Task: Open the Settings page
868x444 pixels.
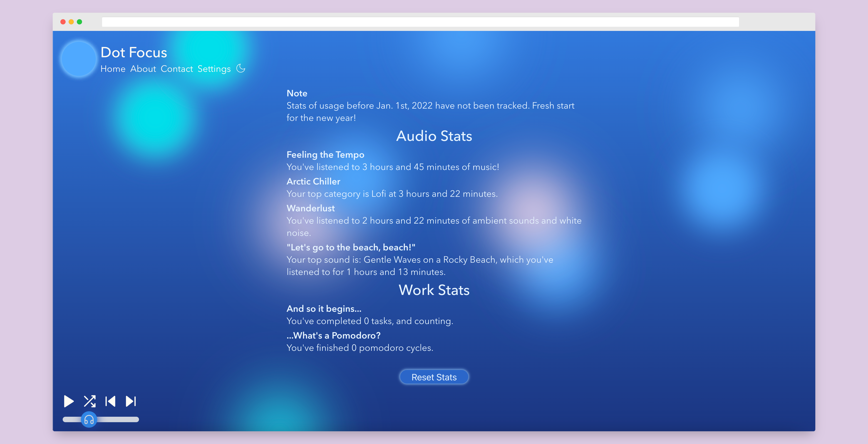Action: tap(214, 69)
